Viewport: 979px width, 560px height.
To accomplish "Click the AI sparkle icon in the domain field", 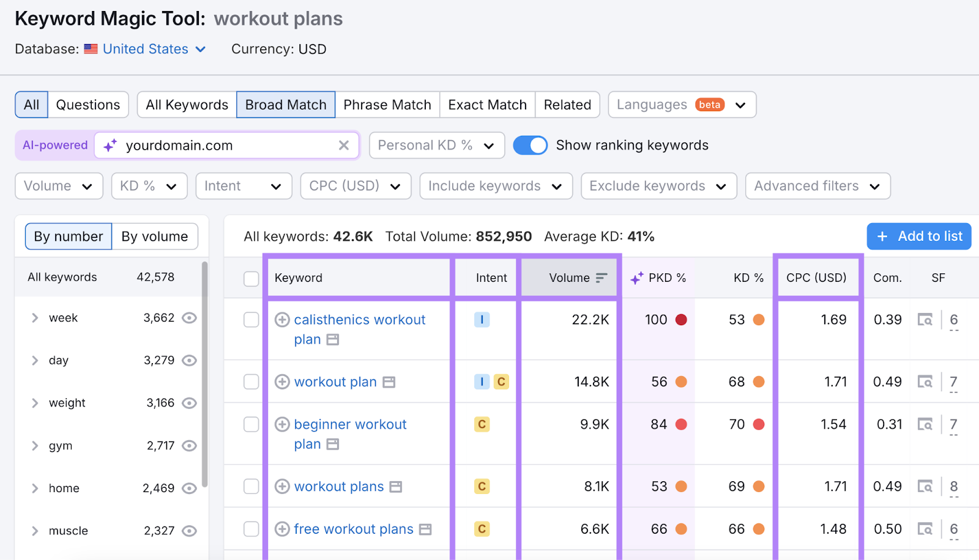I will 109,146.
